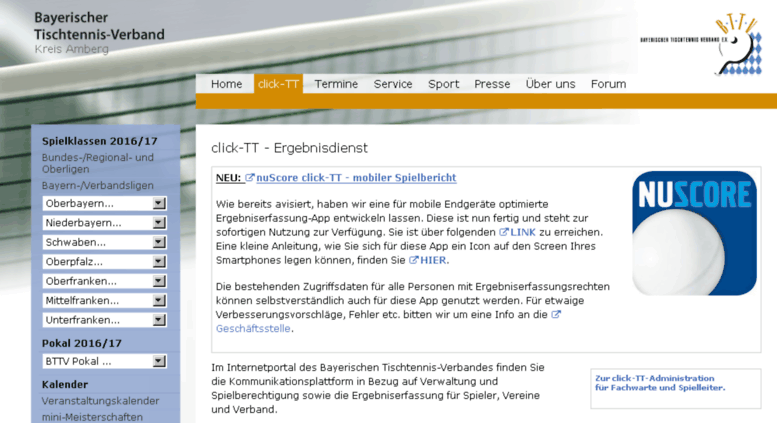Screen dimensions: 777x423
Task: Click external-link icon before HIER
Action: point(413,260)
